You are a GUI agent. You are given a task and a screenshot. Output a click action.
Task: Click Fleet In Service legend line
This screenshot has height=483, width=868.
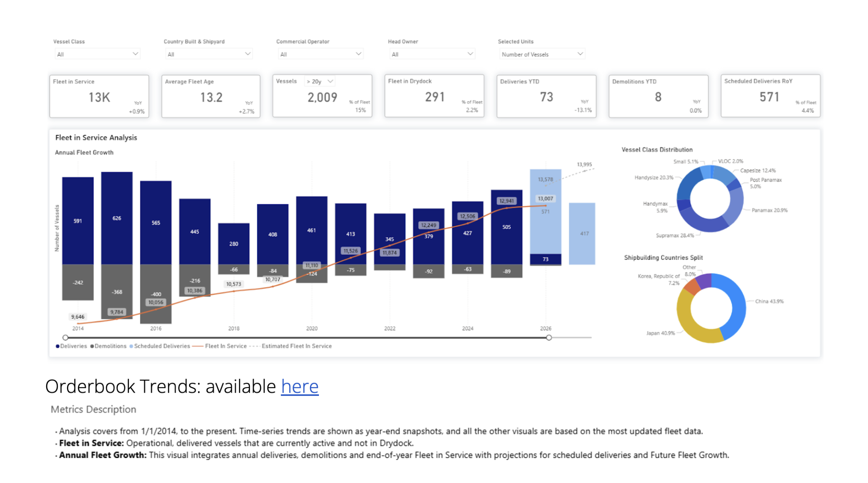pos(198,346)
